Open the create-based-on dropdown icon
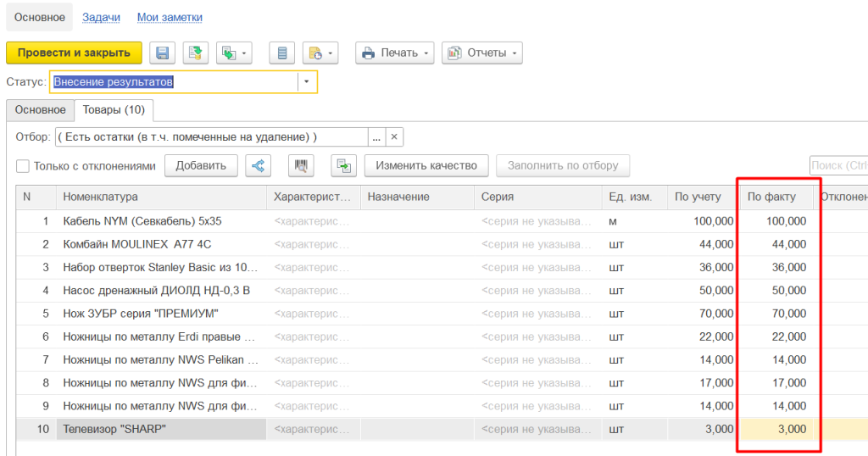The width and height of the screenshot is (868, 456). click(x=234, y=53)
